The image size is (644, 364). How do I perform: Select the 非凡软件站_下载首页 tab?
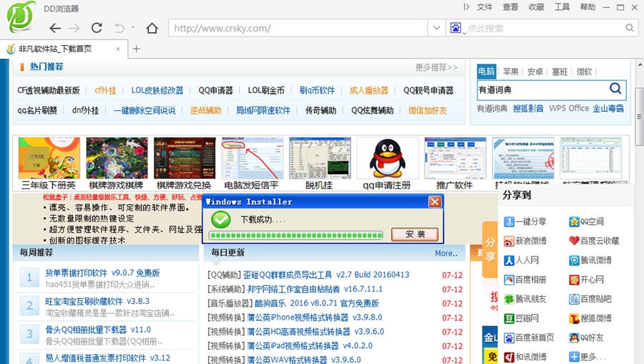tap(64, 49)
